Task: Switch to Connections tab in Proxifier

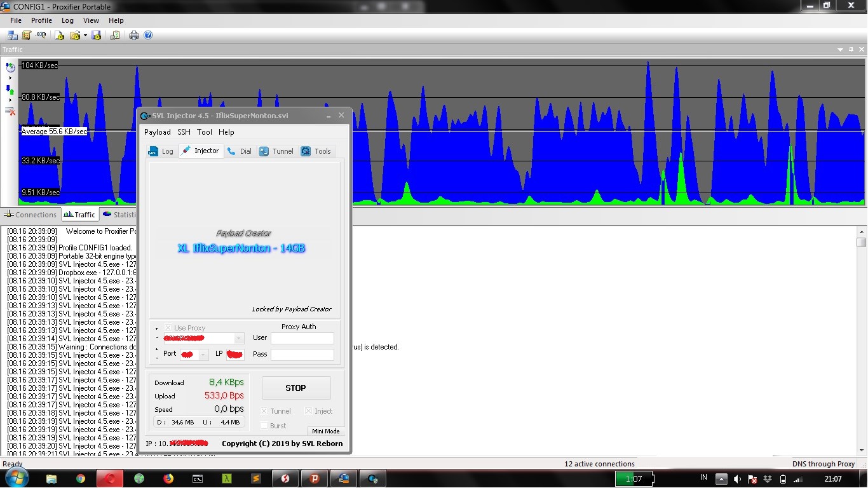Action: click(x=31, y=215)
